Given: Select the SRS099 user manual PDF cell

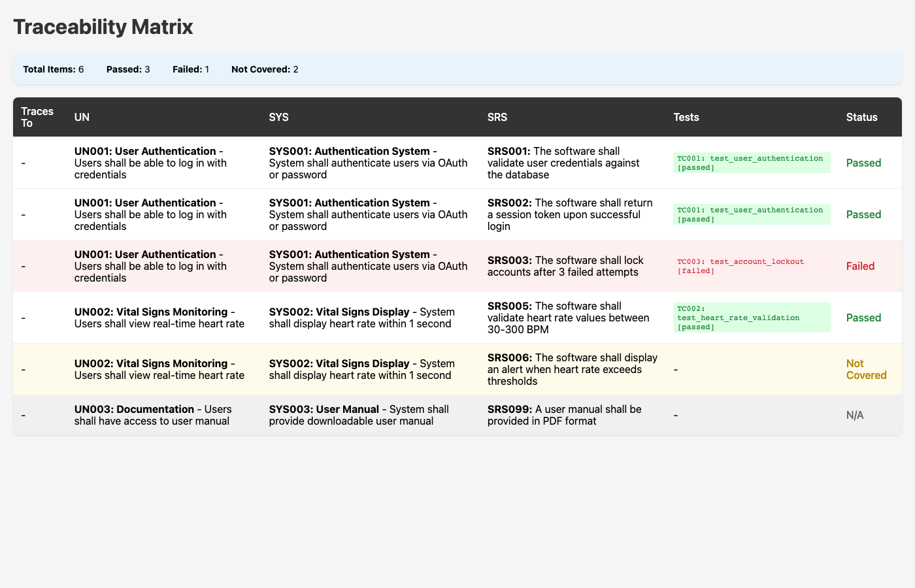Looking at the screenshot, I should click(x=573, y=415).
